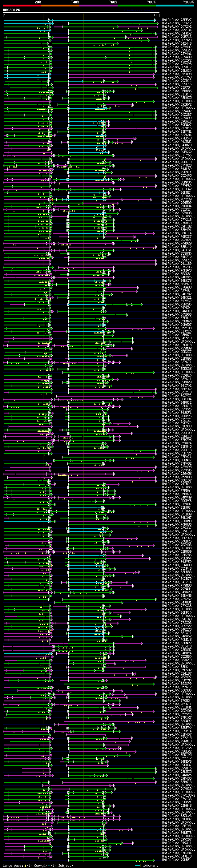Select the UniRef100_Q41189 label
Viewport: 197px width, 868px height.
[x=177, y=264]
